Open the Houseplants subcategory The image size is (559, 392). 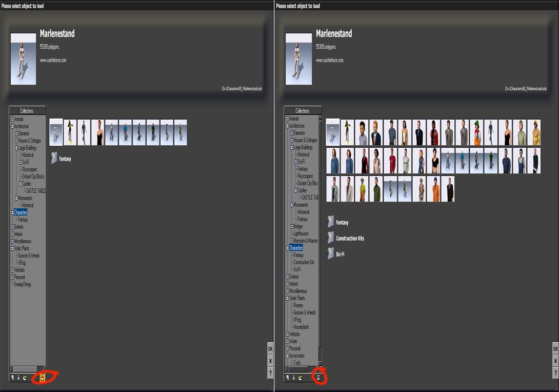pyautogui.click(x=303, y=327)
